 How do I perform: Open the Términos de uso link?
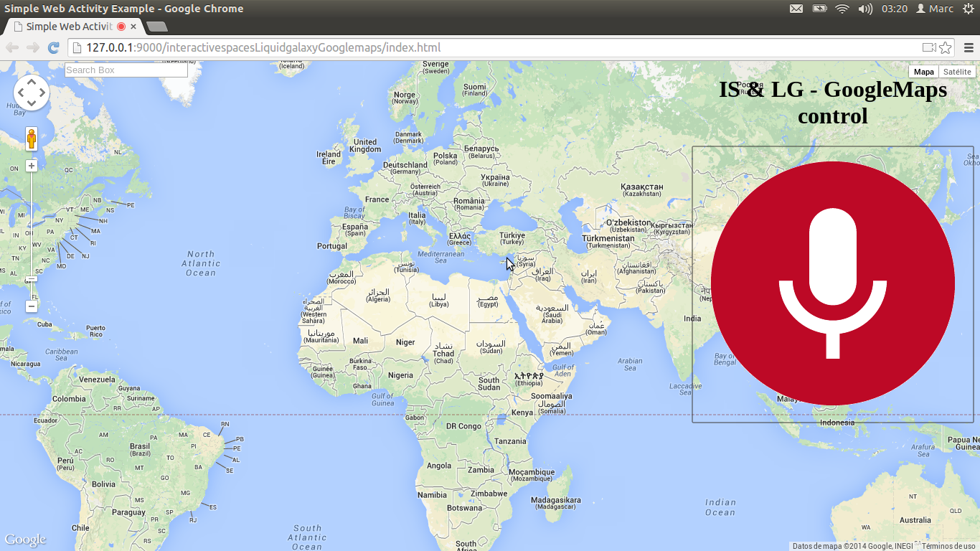948,546
